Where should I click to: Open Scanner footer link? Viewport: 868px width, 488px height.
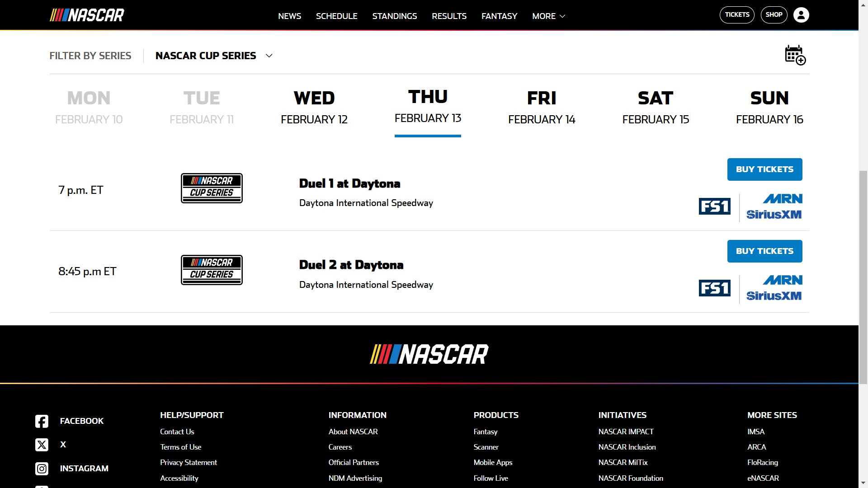coord(486,447)
